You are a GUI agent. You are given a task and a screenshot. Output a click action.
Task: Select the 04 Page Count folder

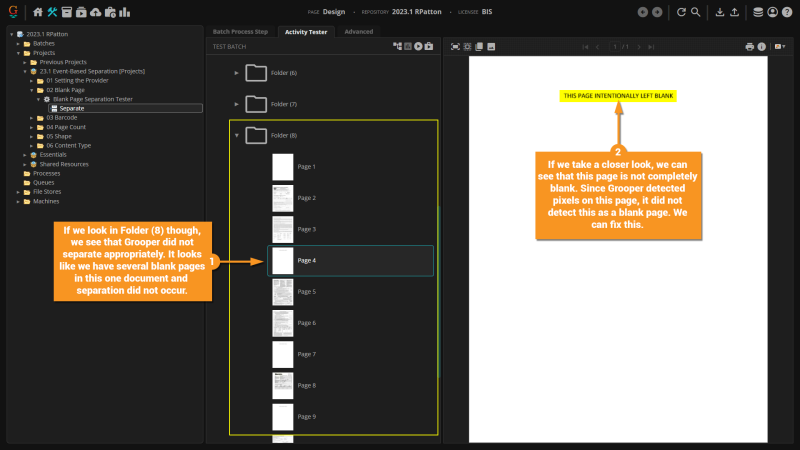click(x=66, y=127)
